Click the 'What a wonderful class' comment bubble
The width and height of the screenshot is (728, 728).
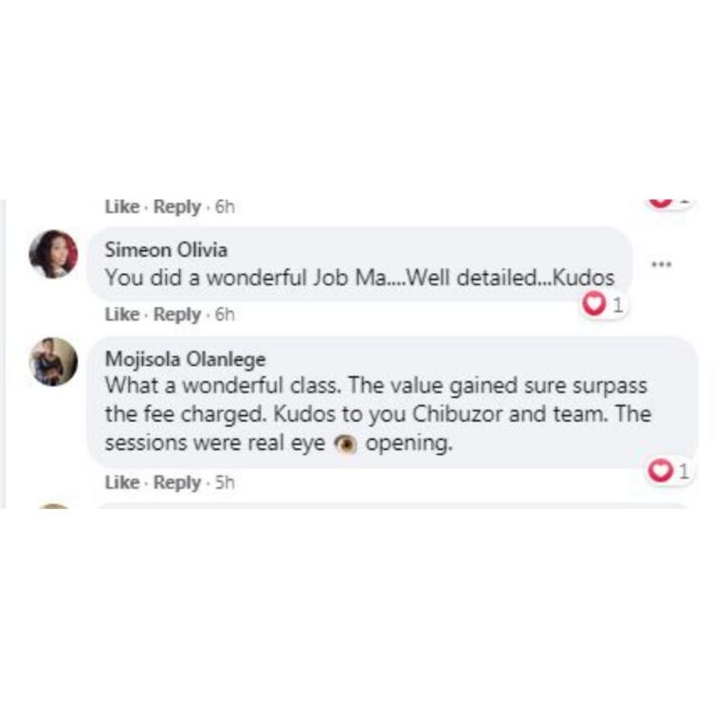coord(392,402)
